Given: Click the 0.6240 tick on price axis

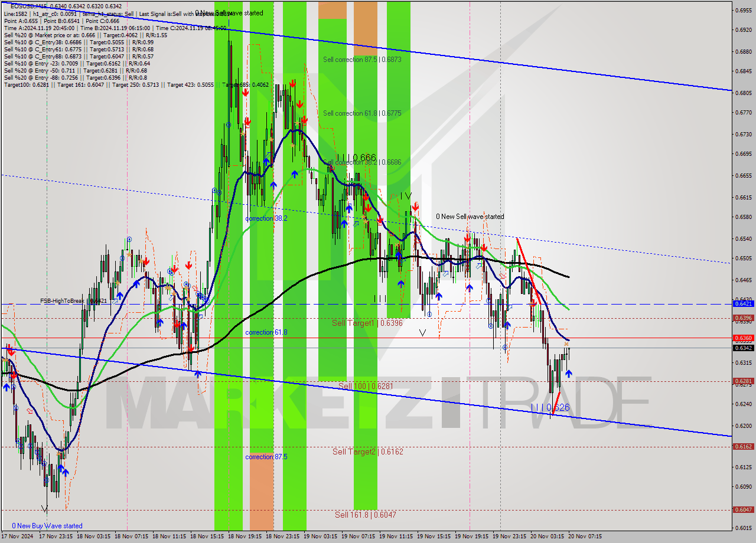Looking at the screenshot, I should tap(743, 404).
